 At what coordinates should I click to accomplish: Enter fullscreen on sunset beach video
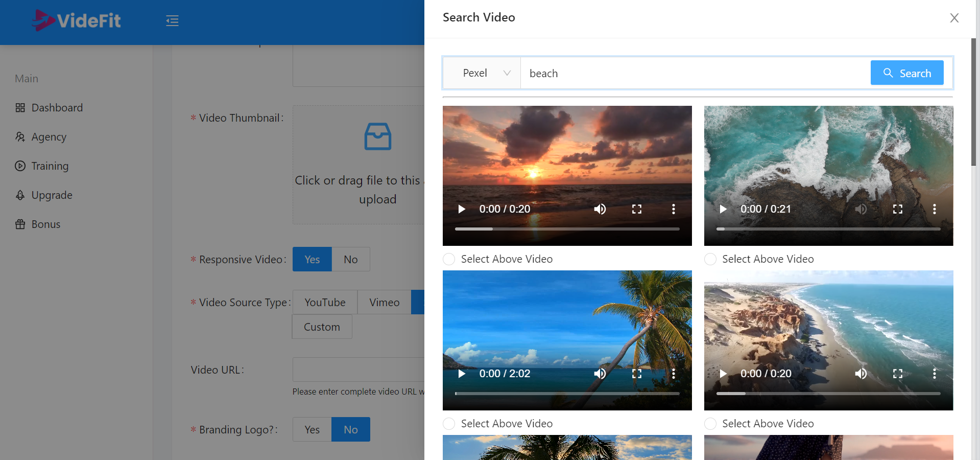637,209
